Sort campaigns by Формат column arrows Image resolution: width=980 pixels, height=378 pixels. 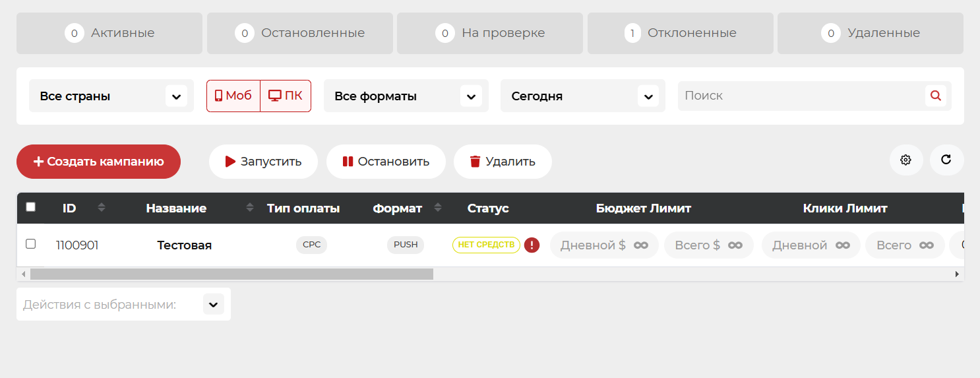click(x=438, y=208)
